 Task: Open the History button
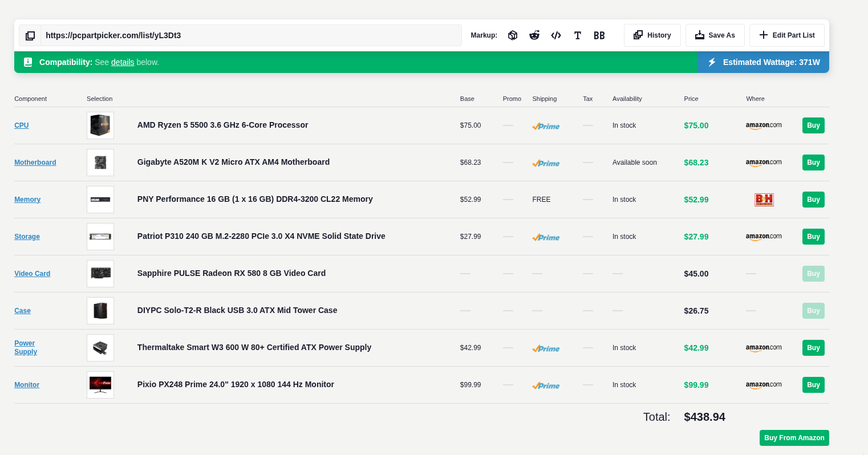pyautogui.click(x=652, y=35)
